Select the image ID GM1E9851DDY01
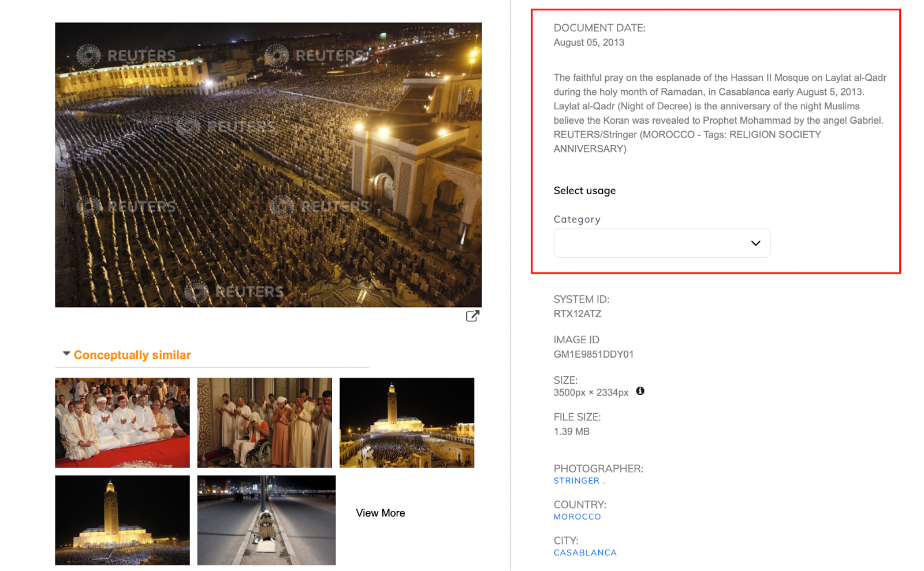The image size is (924, 571). (x=594, y=354)
